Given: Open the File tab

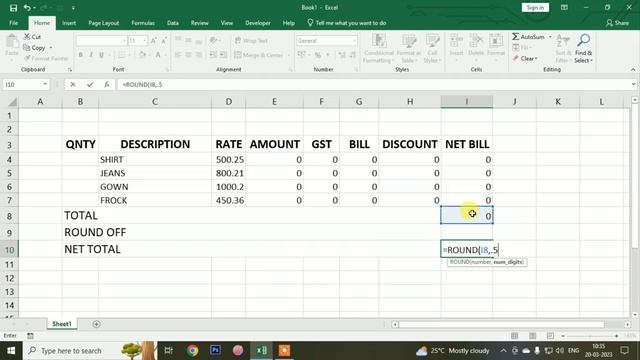Looking at the screenshot, I should pos(13,23).
